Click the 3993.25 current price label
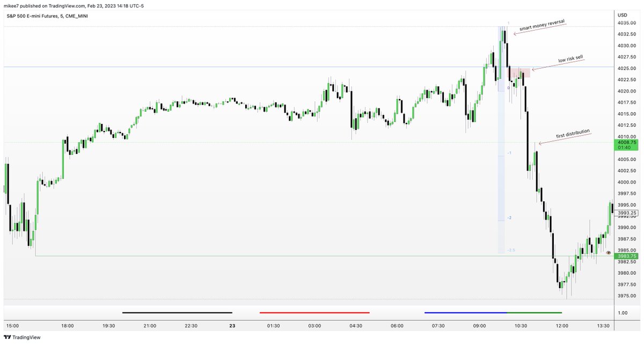 626,213
